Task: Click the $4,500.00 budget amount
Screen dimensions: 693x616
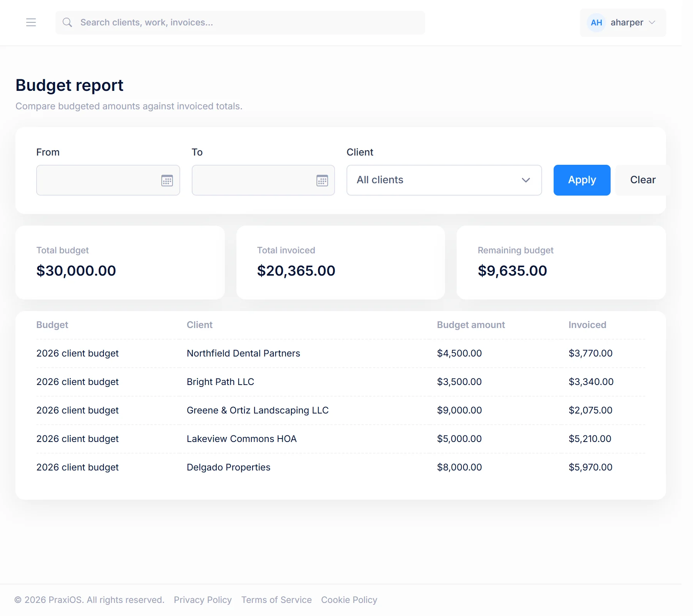Action: point(459,353)
